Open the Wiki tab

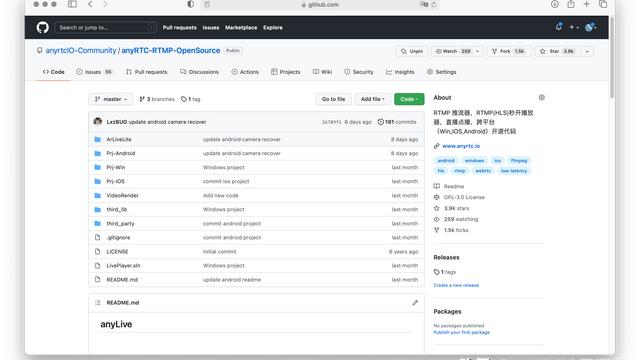pos(322,72)
